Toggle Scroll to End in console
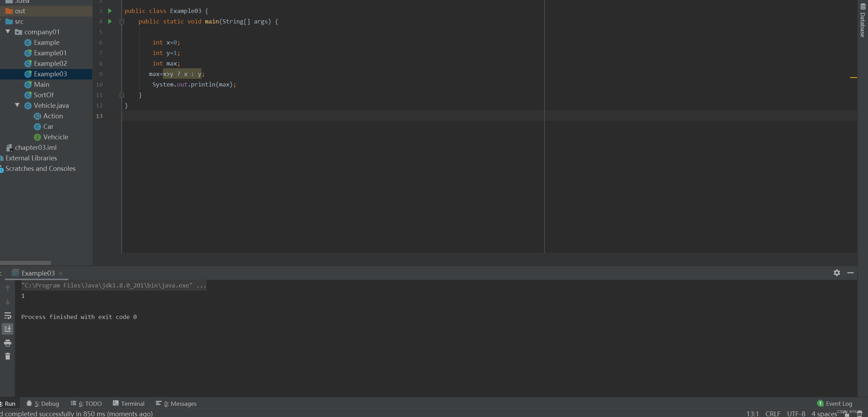This screenshot has width=868, height=417. [8, 328]
